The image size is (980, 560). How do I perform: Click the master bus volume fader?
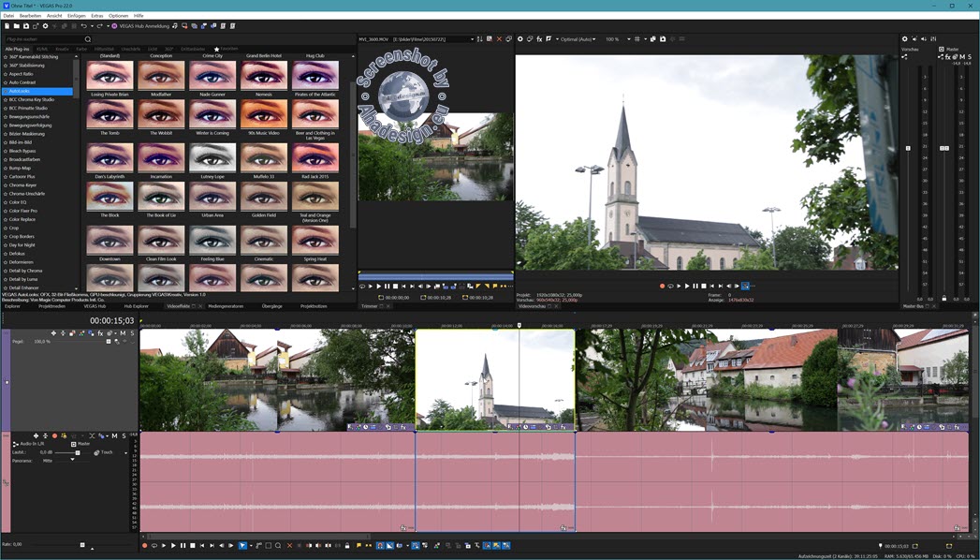[x=944, y=148]
